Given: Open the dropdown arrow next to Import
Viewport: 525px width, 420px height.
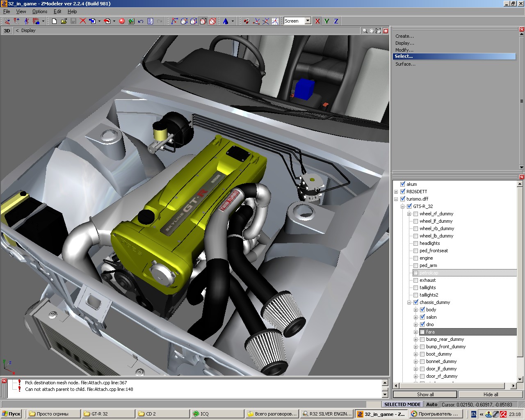Looking at the screenshot, I should (x=99, y=21).
